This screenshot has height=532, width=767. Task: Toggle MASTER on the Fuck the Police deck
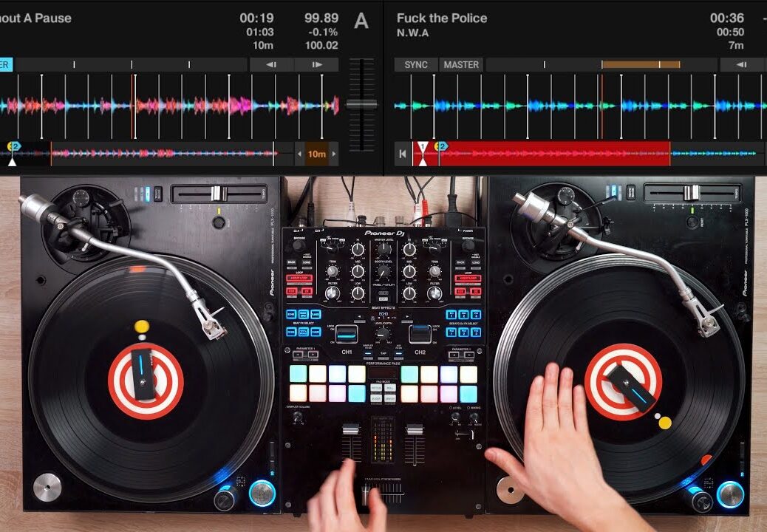coord(461,64)
